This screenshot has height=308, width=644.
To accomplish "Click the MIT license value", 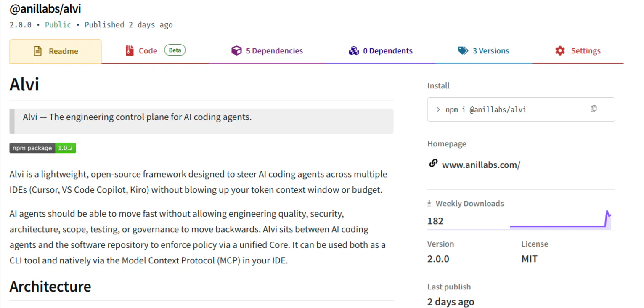I will pyautogui.click(x=530, y=259).
